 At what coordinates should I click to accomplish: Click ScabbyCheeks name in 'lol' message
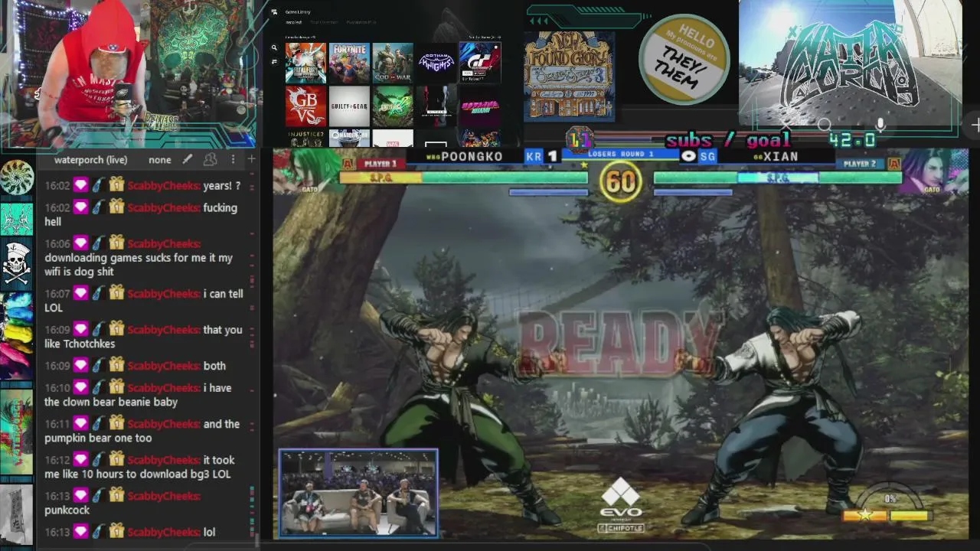164,532
